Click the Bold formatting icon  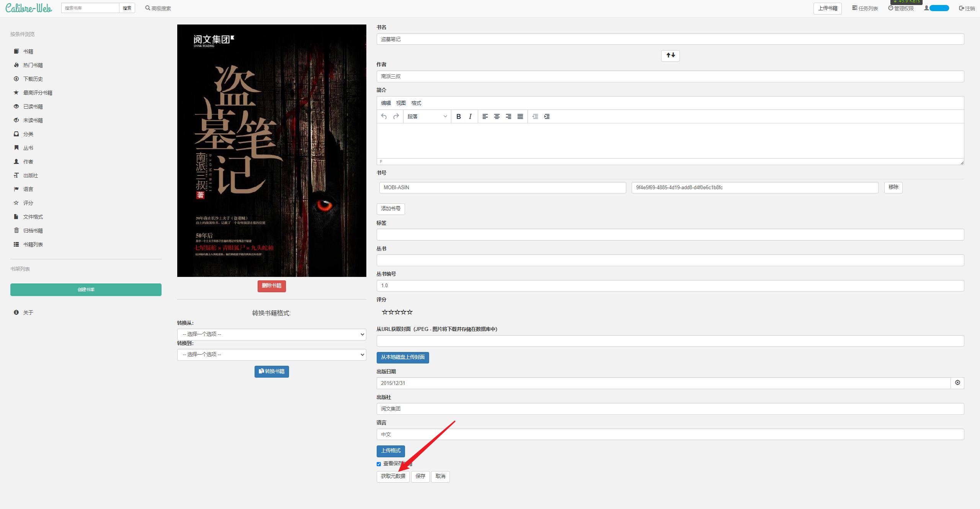click(x=458, y=116)
